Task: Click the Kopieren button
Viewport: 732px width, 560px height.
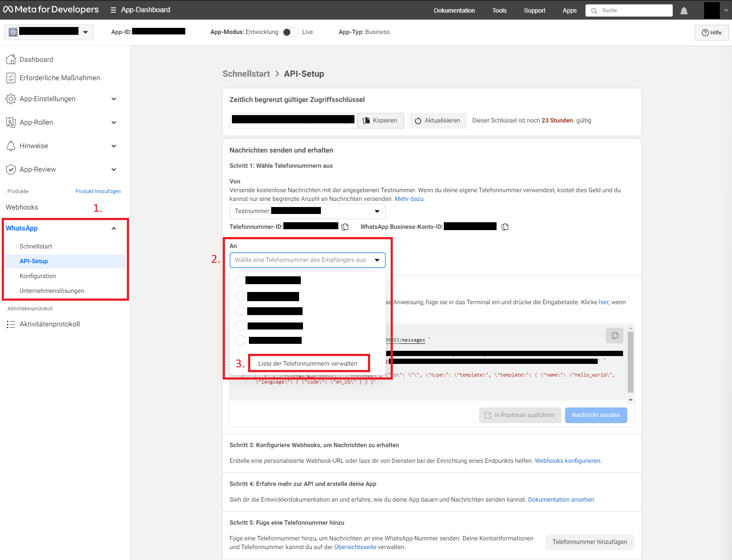Action: tap(380, 121)
